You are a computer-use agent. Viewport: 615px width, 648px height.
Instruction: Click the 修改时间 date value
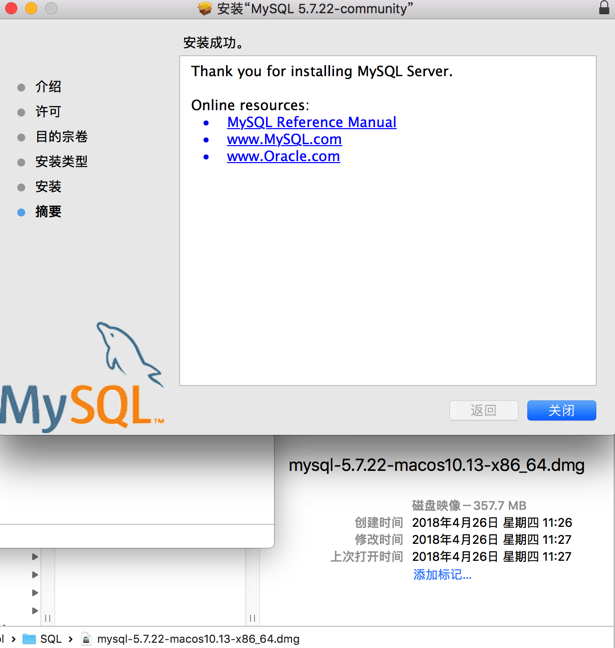tap(492, 539)
